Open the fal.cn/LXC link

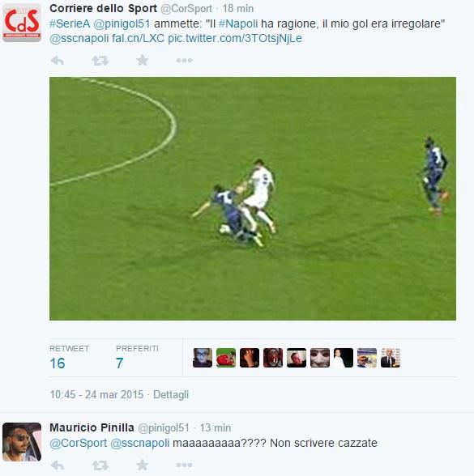138,38
